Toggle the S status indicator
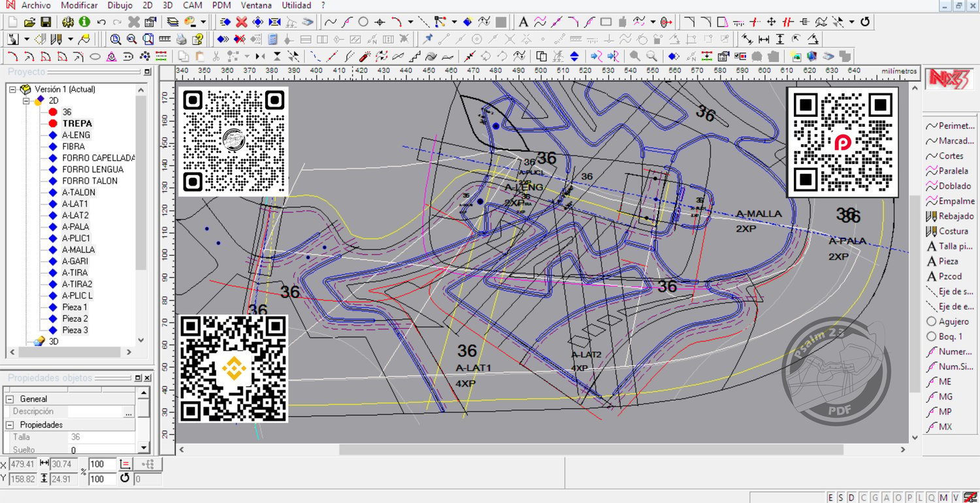This screenshot has height=503, width=980. (841, 497)
